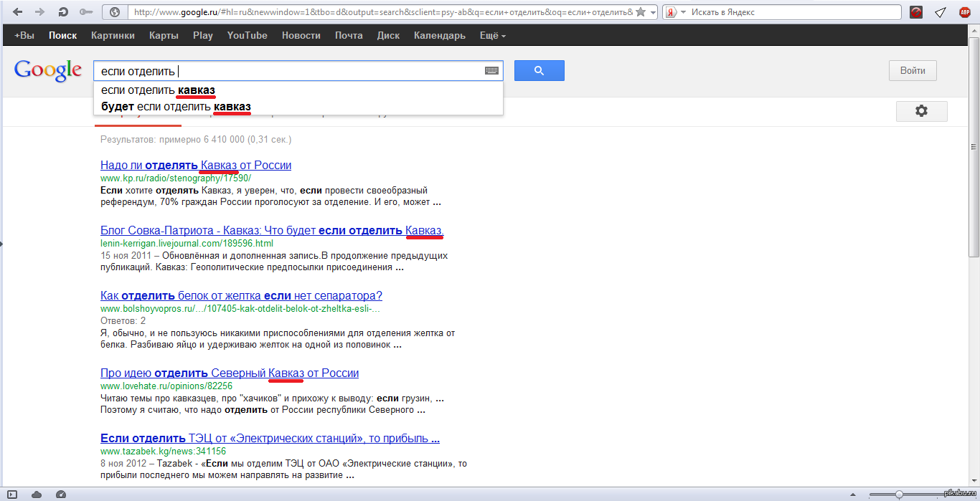Click the www.kp.ru green URL

176,178
